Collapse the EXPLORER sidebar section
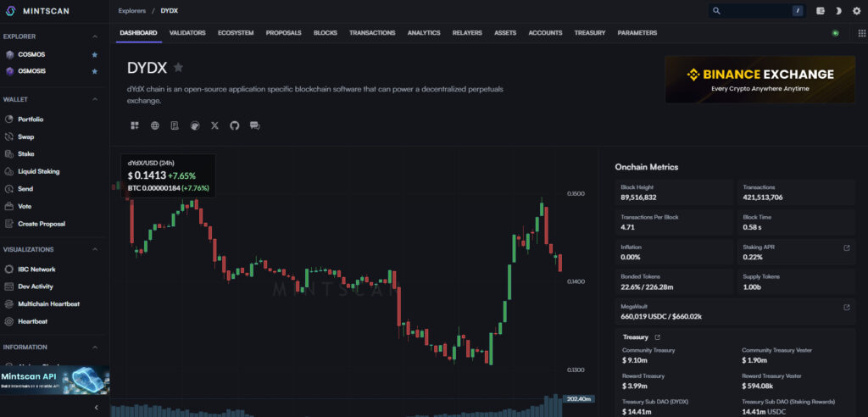The image size is (868, 417). click(x=95, y=36)
